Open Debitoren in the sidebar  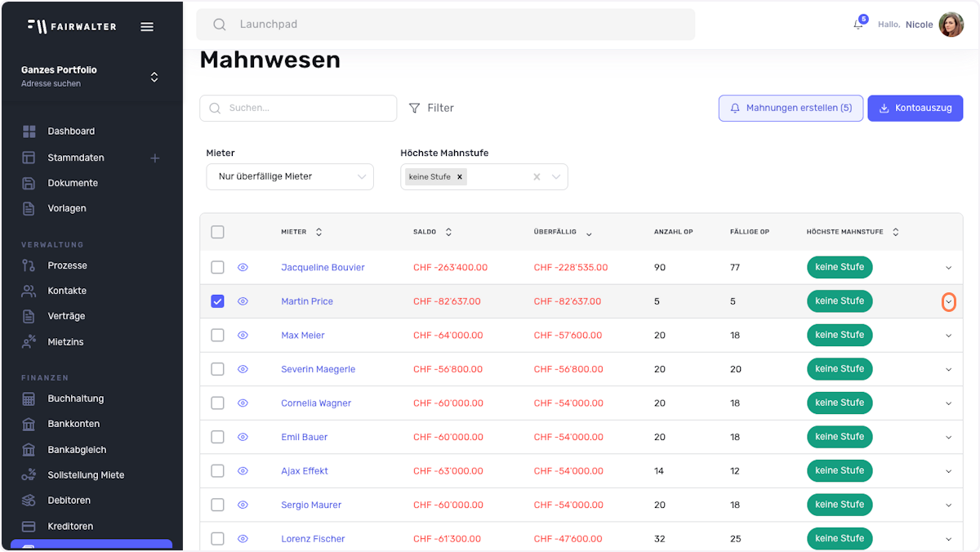(x=69, y=501)
